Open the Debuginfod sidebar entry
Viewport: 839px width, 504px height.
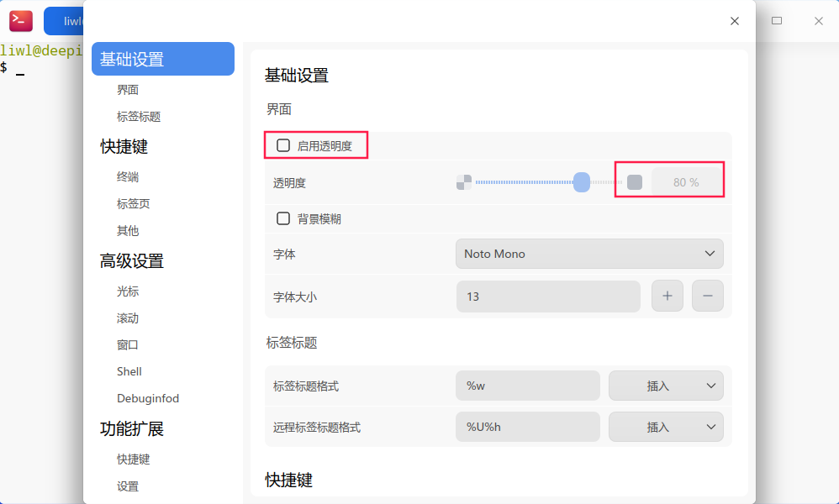(148, 398)
